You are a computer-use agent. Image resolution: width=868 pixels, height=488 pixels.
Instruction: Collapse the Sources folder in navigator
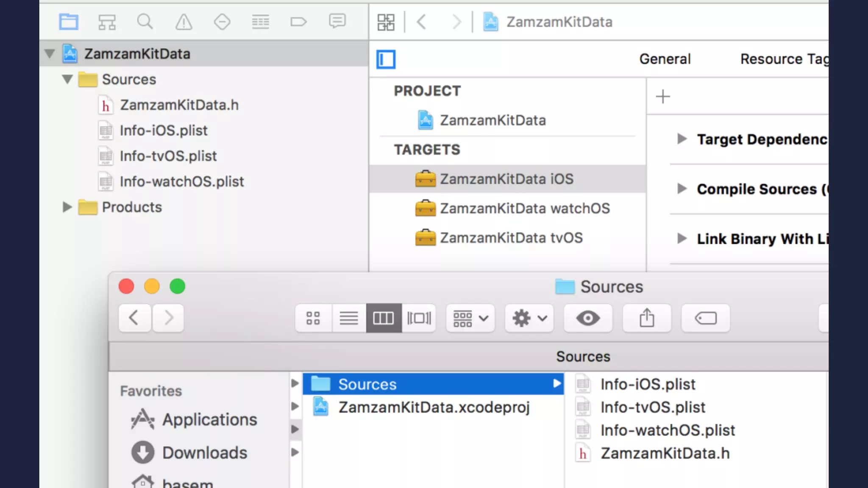tap(67, 79)
